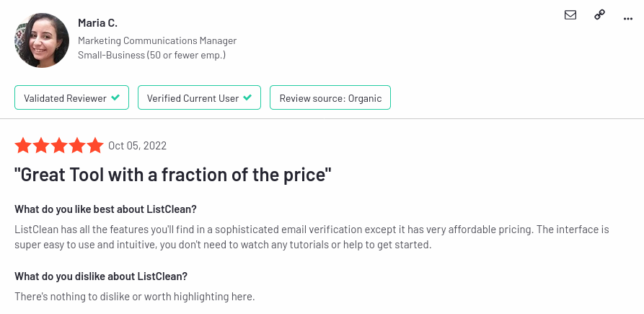Viewport: 644px width, 314px height.
Task: Click the third orange rating star
Action: (x=59, y=146)
